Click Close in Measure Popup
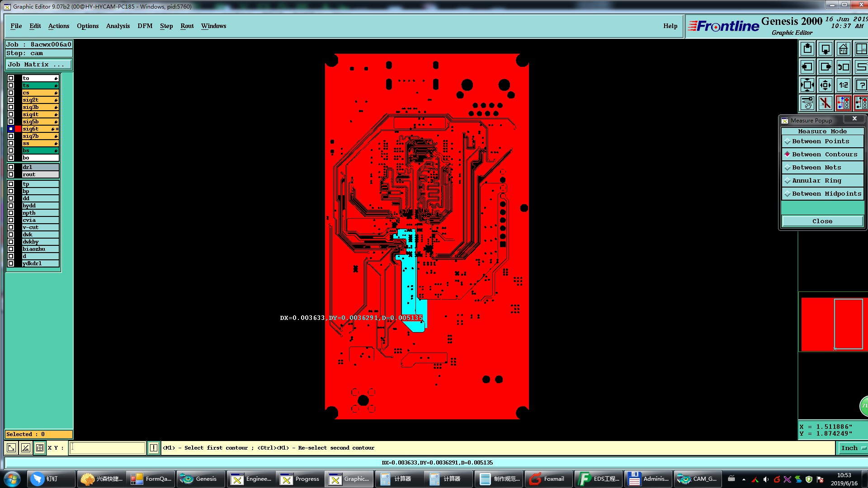Viewport: 868px width, 488px height. point(822,221)
